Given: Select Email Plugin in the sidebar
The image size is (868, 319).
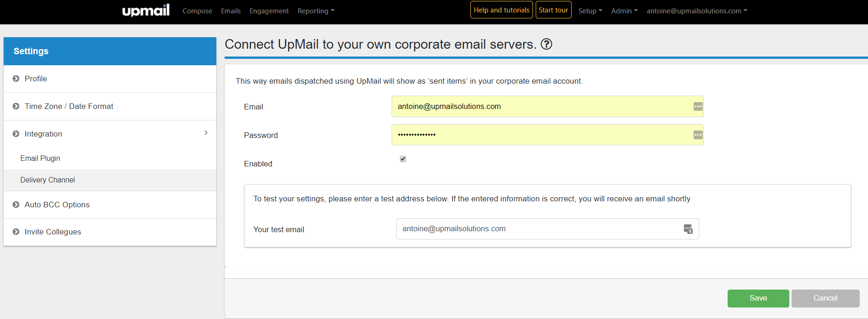Looking at the screenshot, I should pos(40,158).
